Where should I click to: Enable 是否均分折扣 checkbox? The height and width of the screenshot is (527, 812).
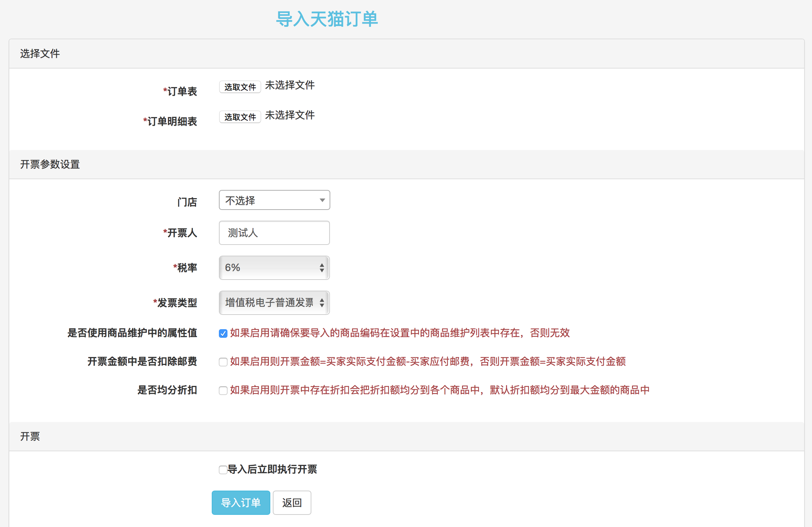(223, 391)
